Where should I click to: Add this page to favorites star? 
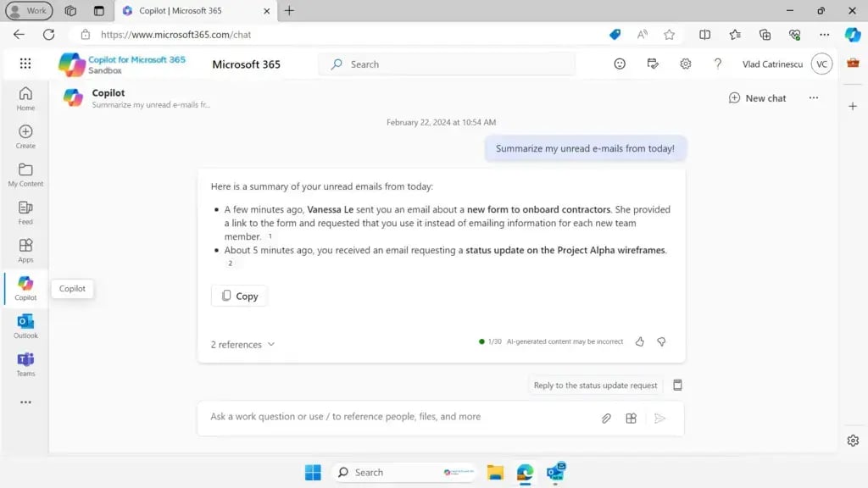tap(670, 34)
